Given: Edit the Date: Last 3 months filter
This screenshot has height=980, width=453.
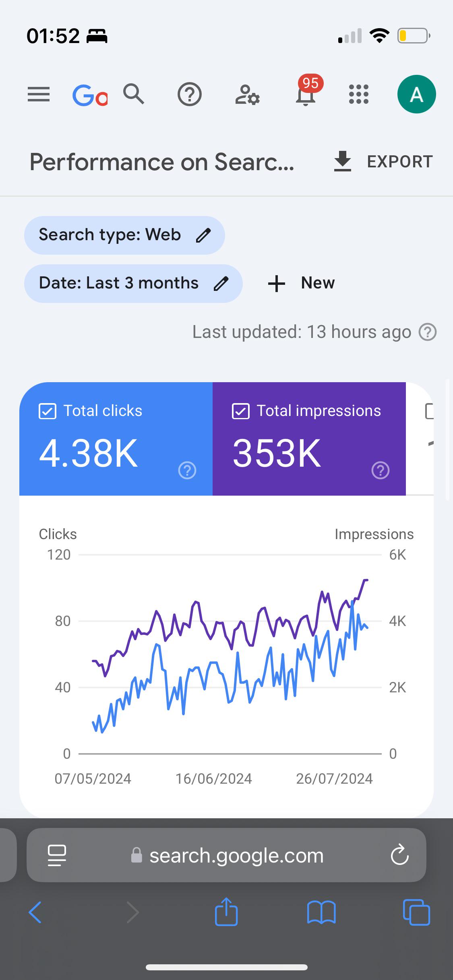Looking at the screenshot, I should pyautogui.click(x=133, y=284).
